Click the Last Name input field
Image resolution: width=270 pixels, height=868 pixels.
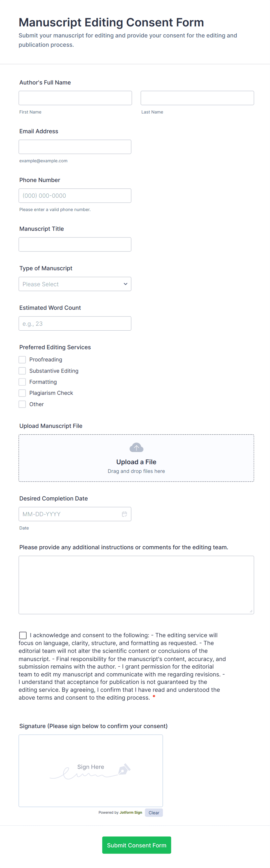click(x=197, y=98)
